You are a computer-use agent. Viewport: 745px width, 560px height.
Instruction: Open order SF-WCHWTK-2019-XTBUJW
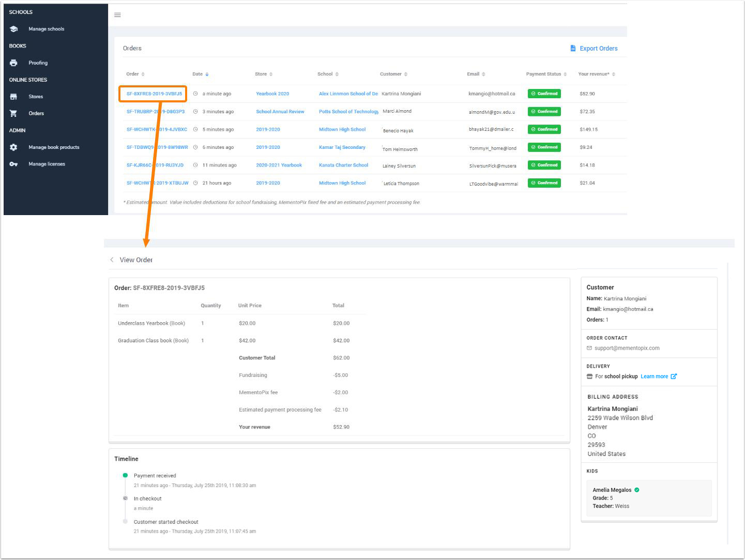157,183
